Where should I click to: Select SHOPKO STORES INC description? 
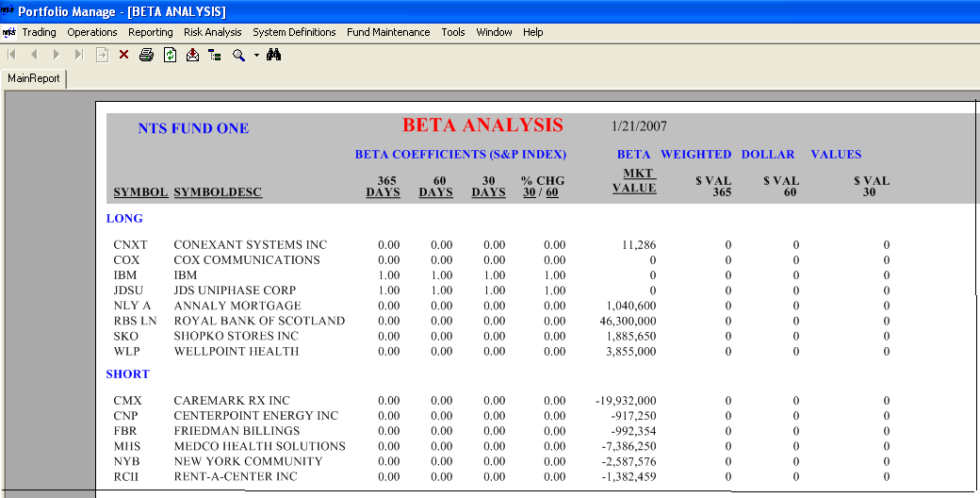(x=237, y=336)
